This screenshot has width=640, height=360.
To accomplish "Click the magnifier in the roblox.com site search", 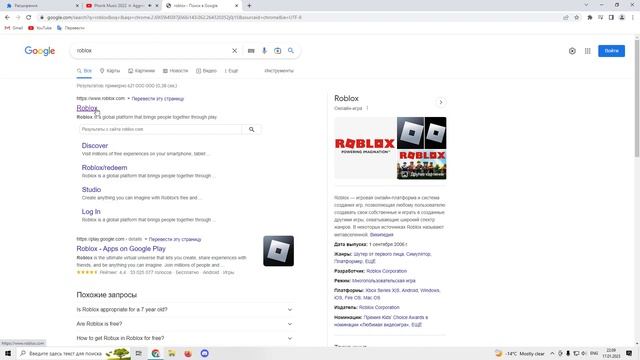I will point(251,129).
